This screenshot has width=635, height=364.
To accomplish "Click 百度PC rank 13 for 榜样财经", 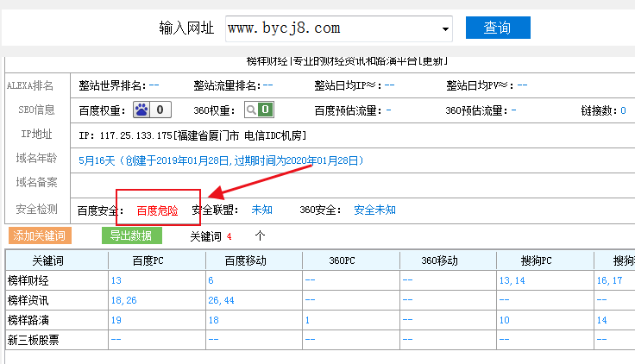I will coord(116,280).
